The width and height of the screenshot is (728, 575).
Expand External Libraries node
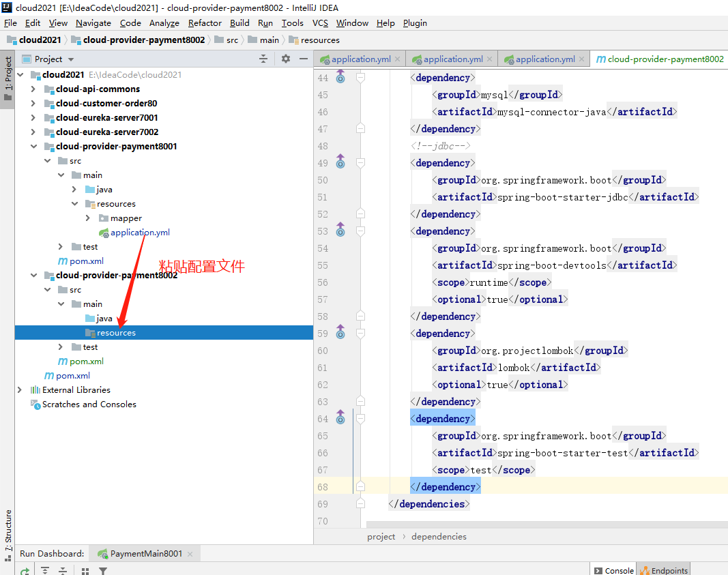click(20, 390)
